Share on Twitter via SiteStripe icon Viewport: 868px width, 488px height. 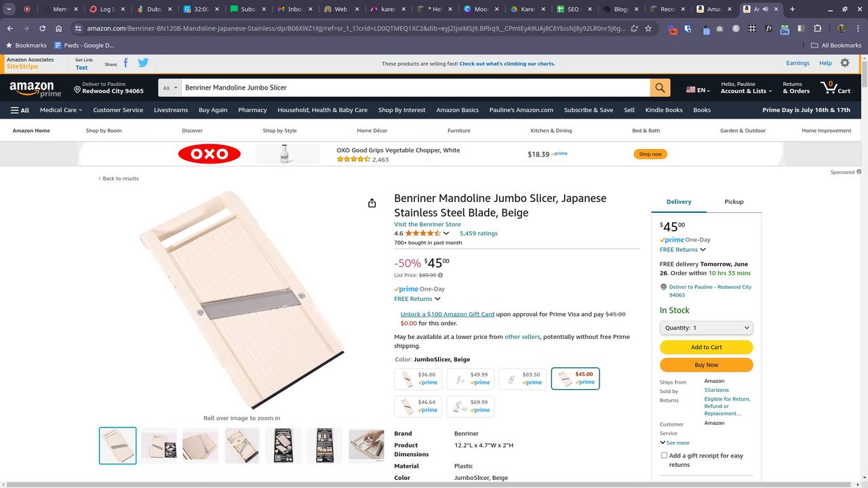pyautogui.click(x=143, y=63)
